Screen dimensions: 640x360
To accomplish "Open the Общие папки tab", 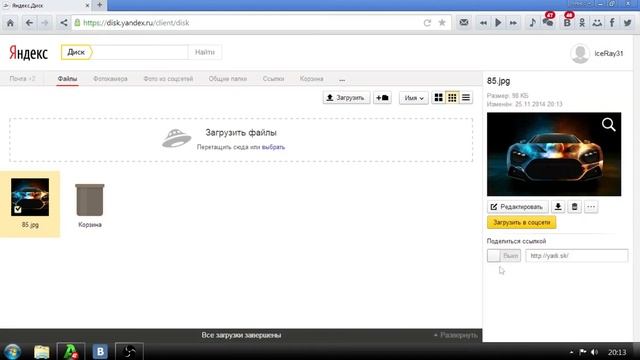I will (228, 79).
